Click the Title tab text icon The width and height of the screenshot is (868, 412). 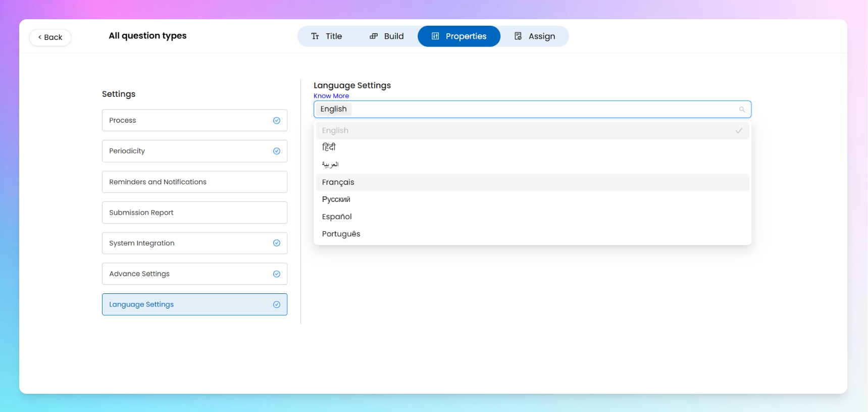click(315, 36)
